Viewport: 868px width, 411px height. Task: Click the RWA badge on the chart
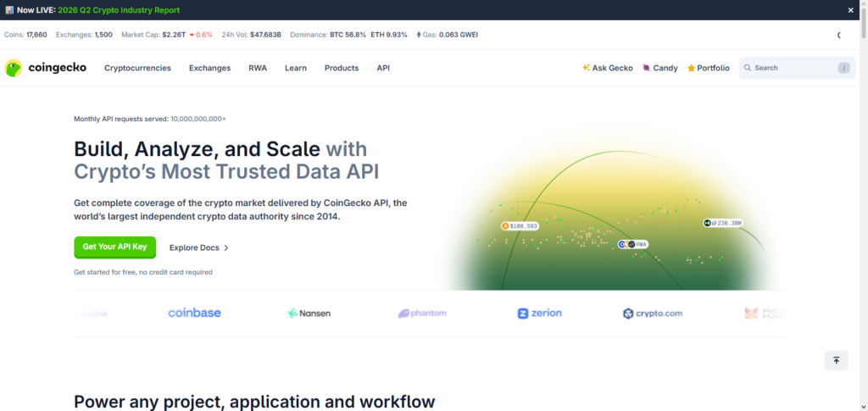(632, 244)
